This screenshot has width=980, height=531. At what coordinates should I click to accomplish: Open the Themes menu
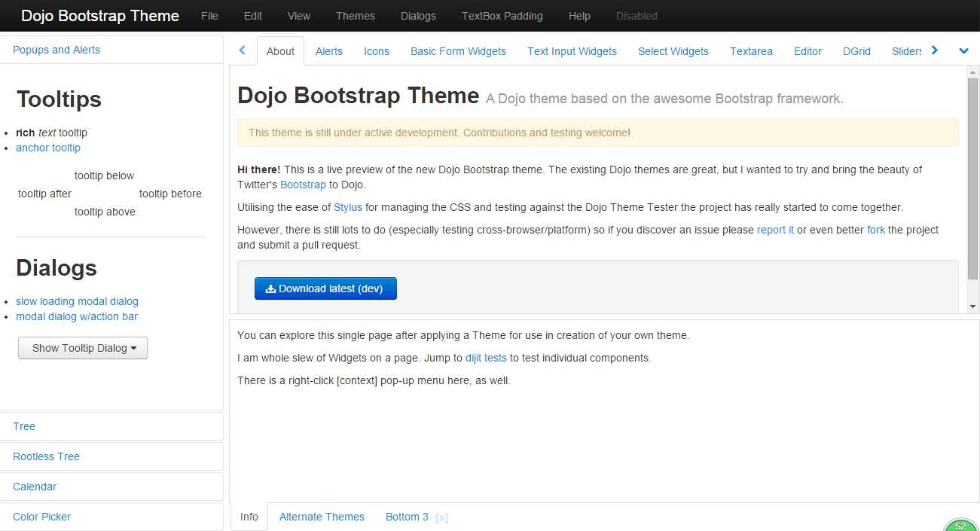(x=356, y=16)
